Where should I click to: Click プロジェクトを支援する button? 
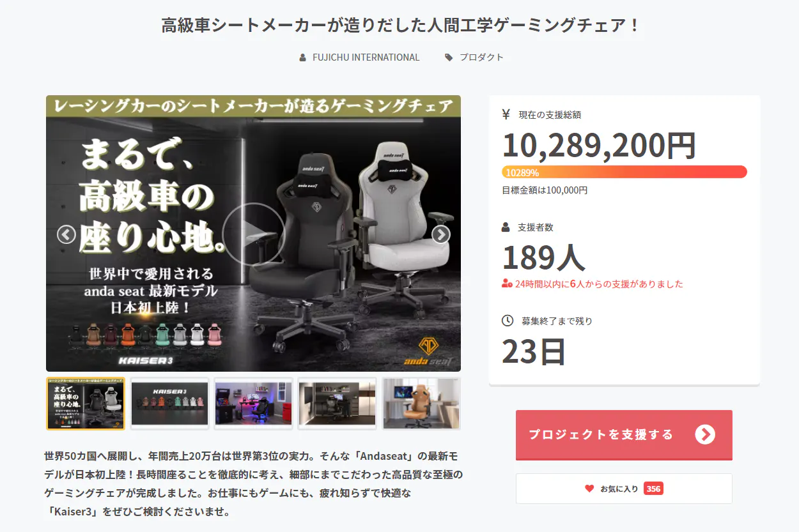624,435
